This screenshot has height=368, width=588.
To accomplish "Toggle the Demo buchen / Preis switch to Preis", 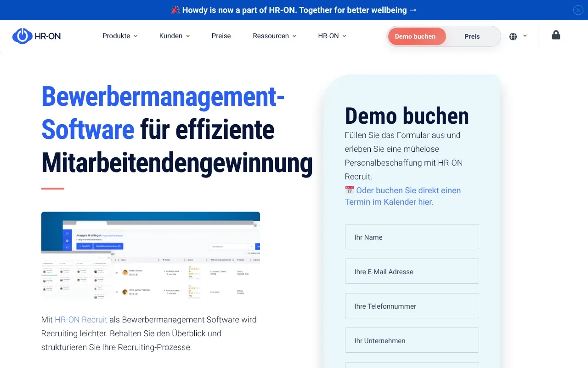I will coord(472,36).
